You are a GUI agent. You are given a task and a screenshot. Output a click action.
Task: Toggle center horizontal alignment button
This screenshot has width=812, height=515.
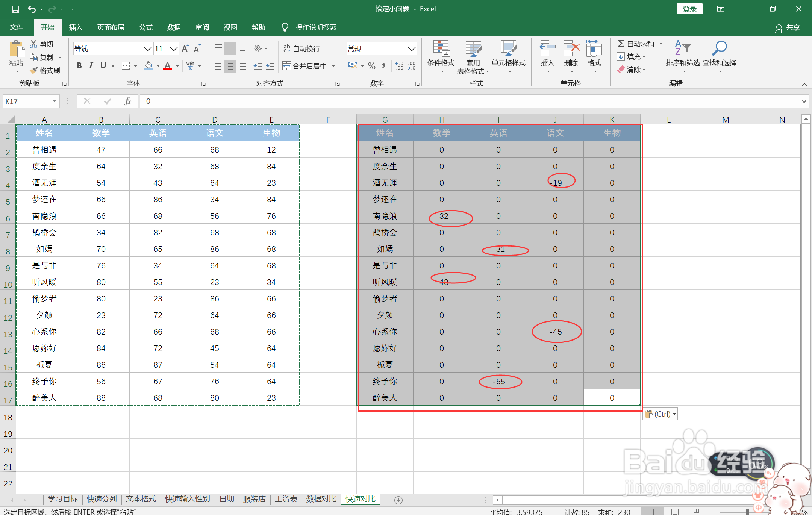click(x=230, y=66)
